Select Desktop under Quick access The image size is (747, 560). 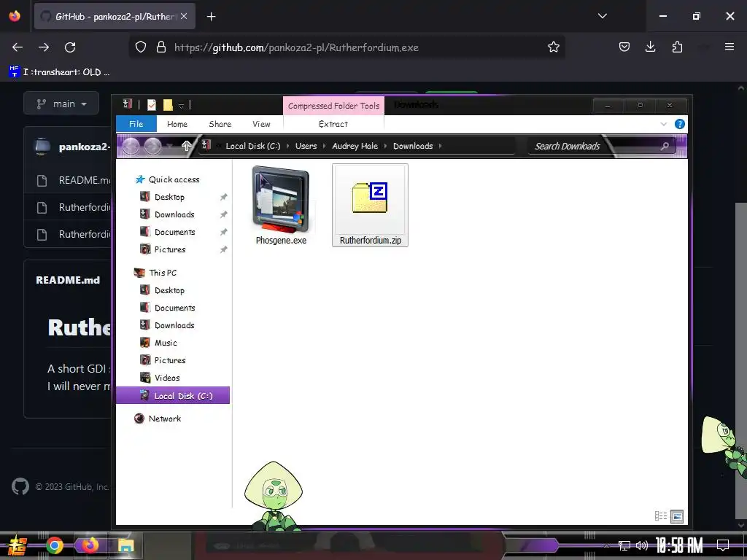coord(169,197)
